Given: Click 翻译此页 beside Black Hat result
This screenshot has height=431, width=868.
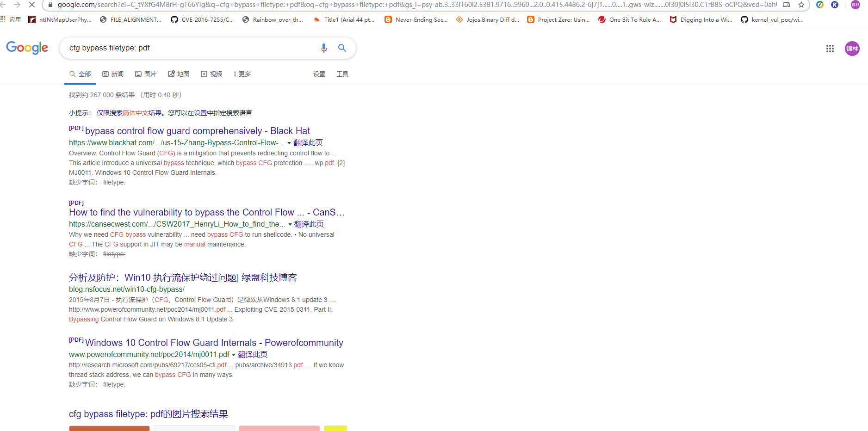Looking at the screenshot, I should (308, 143).
